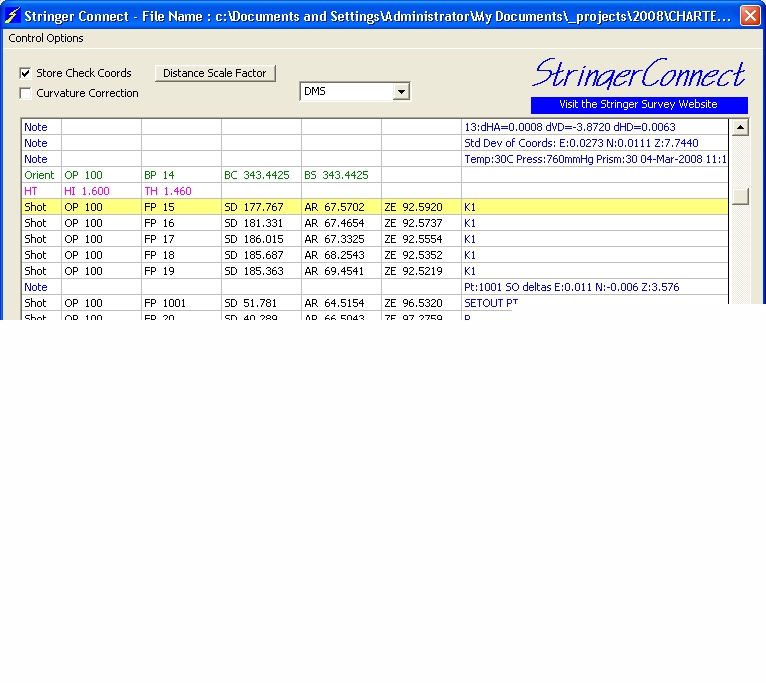766x683 pixels.
Task: Click the Stringer Connect lightning title icon
Action: (12, 16)
